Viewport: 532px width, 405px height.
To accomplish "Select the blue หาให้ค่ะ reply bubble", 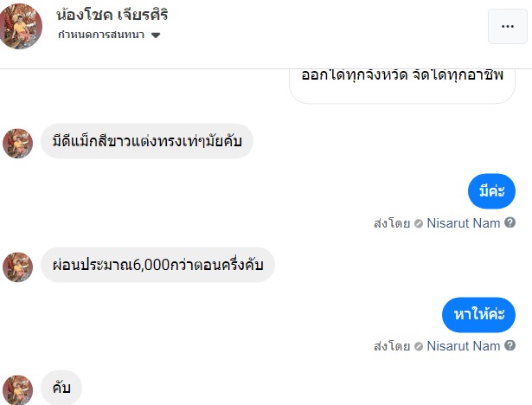I will [478, 315].
